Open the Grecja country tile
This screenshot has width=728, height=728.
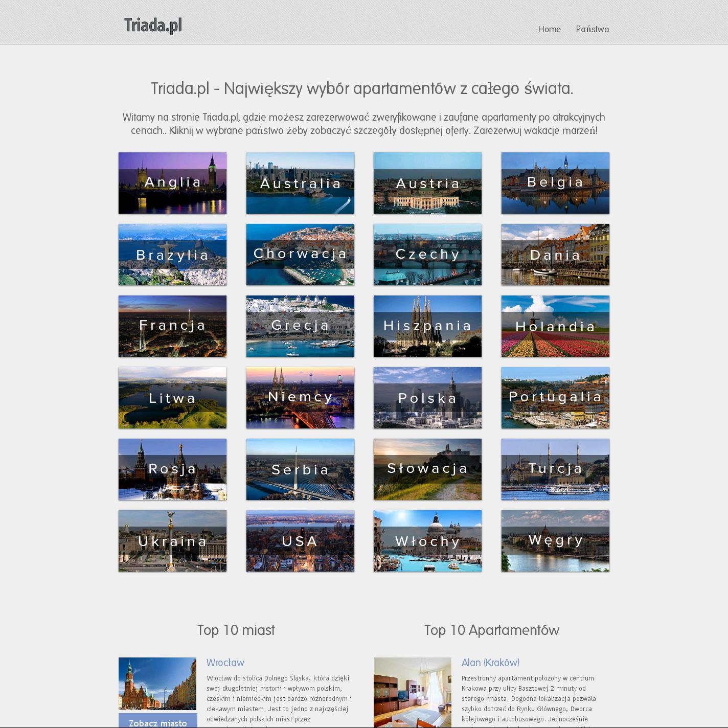(300, 326)
